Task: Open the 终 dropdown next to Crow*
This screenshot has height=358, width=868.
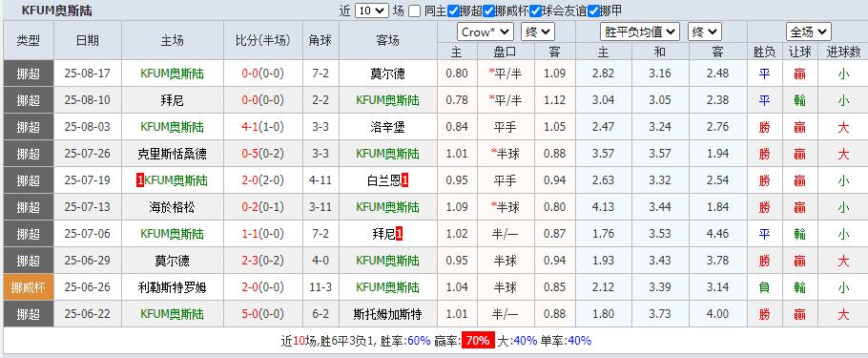Action: 538,32
